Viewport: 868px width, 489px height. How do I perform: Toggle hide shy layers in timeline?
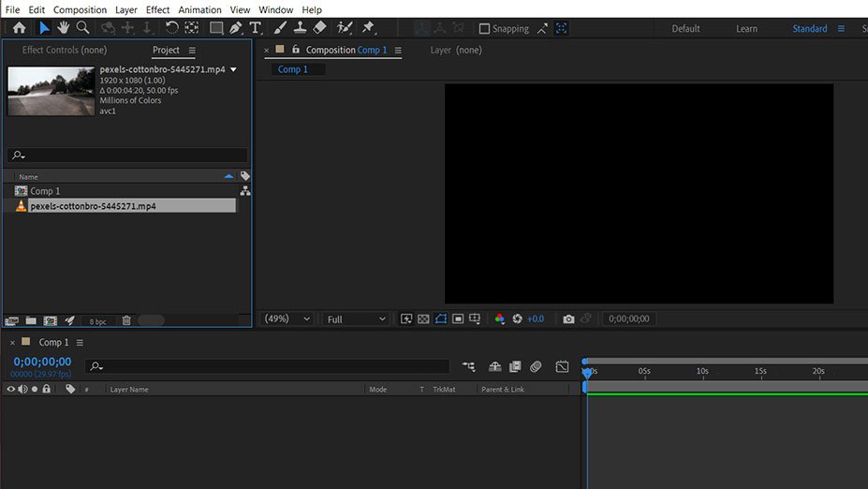(x=495, y=366)
